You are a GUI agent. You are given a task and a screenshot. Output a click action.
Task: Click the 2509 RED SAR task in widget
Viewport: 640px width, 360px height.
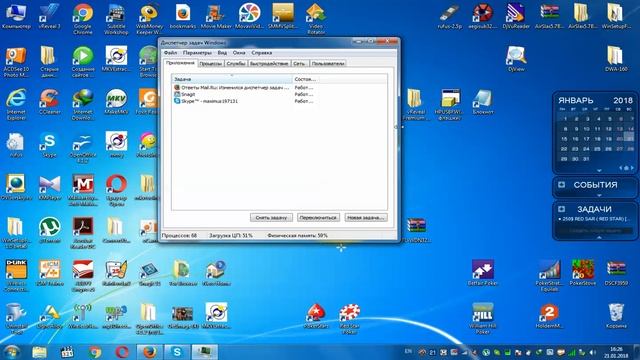[x=593, y=219]
